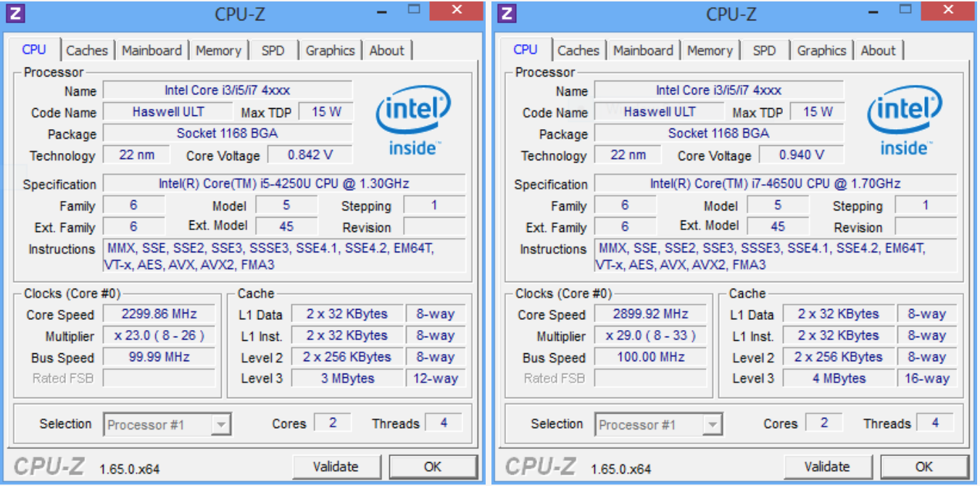Viewport: 980px width, 486px height.
Task: Click Socket 1168 BGA package in right window
Action: point(719,133)
